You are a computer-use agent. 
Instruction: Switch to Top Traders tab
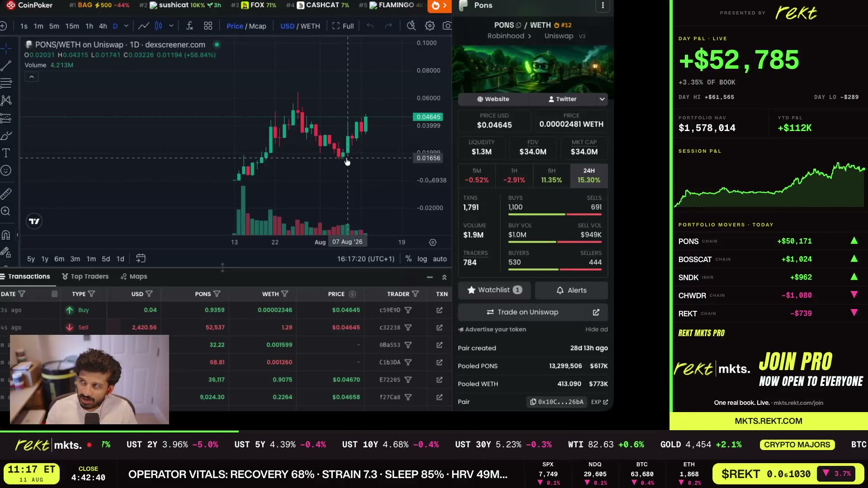pyautogui.click(x=85, y=277)
